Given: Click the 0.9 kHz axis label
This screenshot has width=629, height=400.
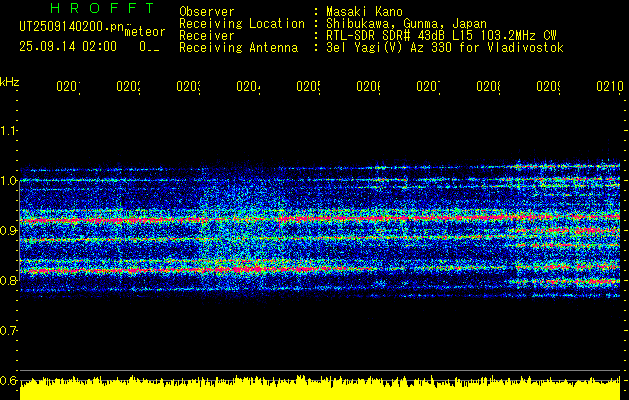Looking at the screenshot, I should click(x=8, y=230).
